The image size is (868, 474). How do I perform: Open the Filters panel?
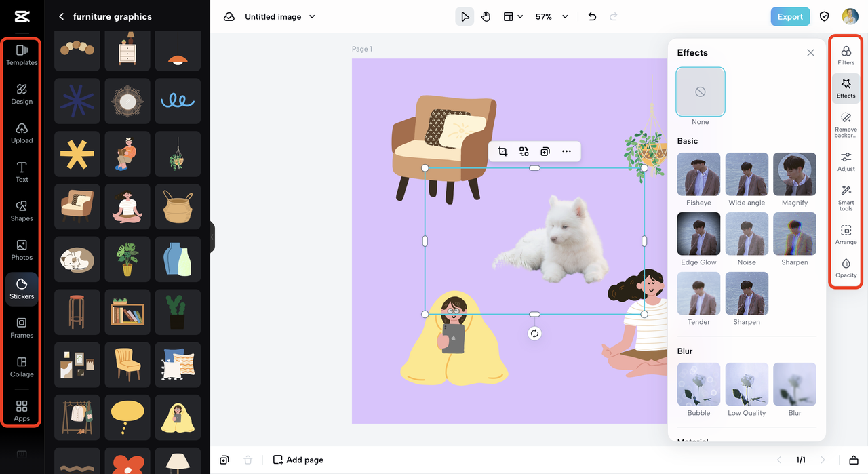point(846,56)
